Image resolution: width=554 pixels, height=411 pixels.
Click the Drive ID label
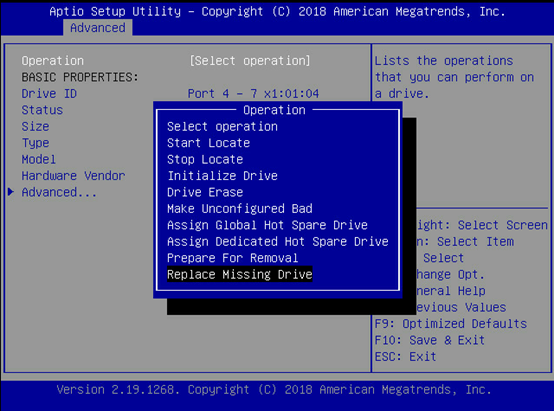49,94
